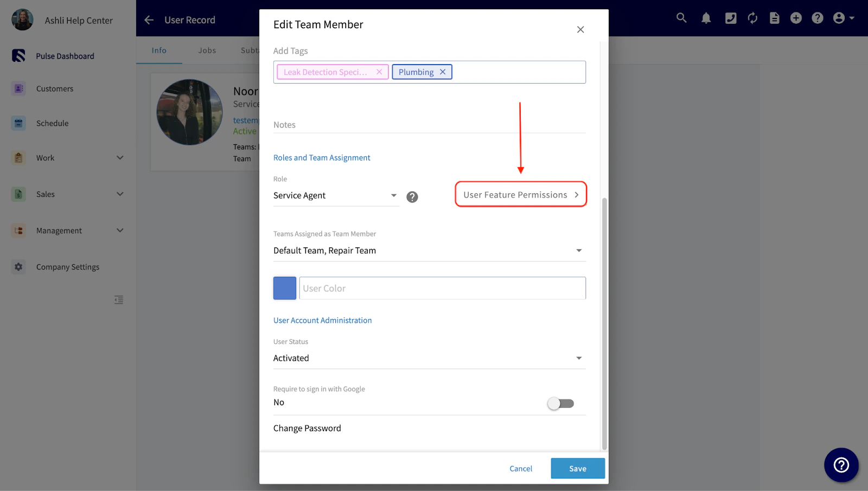868x491 pixels.
Task: Open the floating help chat button
Action: (x=841, y=465)
